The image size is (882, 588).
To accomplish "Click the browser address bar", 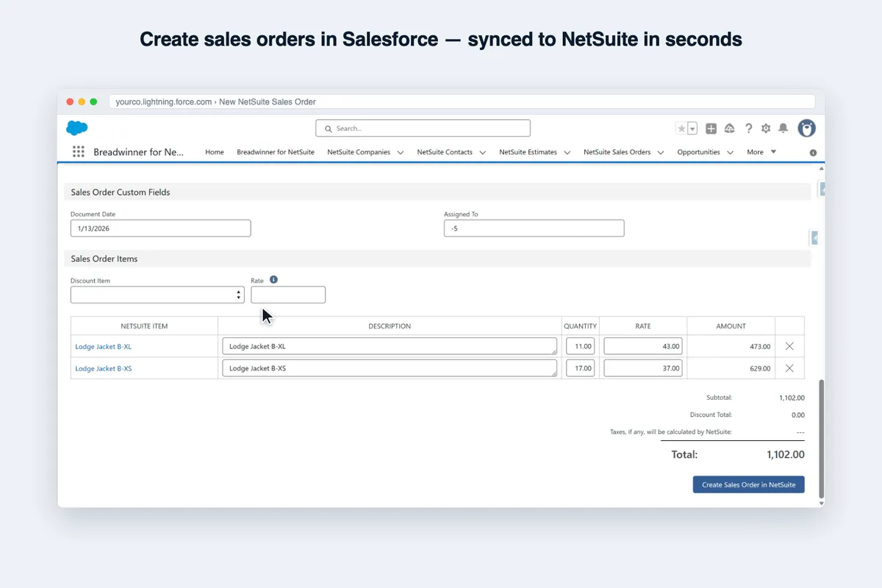I will 462,101.
